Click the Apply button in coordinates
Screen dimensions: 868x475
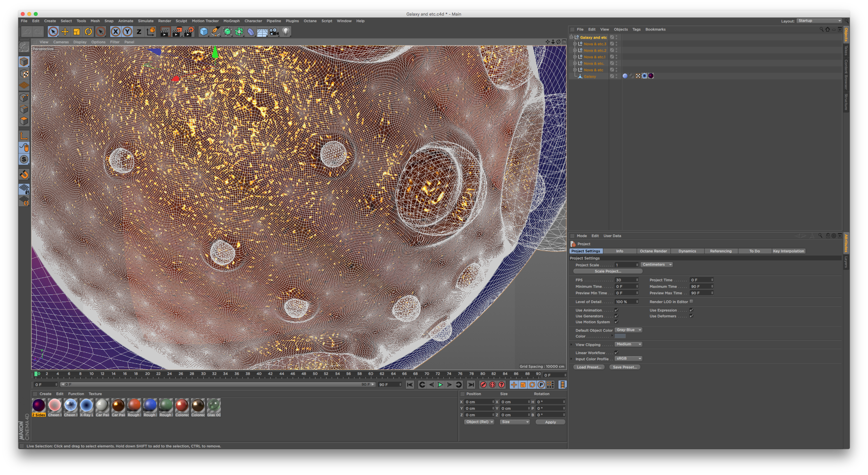click(550, 422)
